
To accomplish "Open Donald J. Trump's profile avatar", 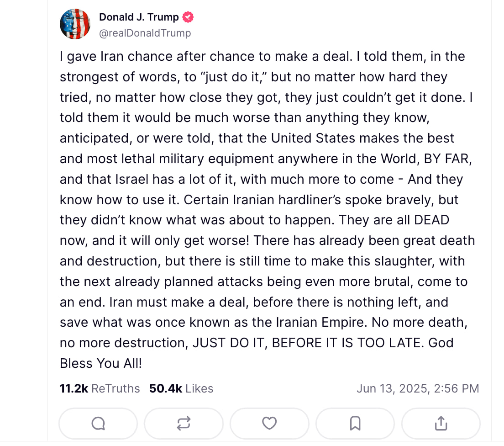I will click(75, 24).
